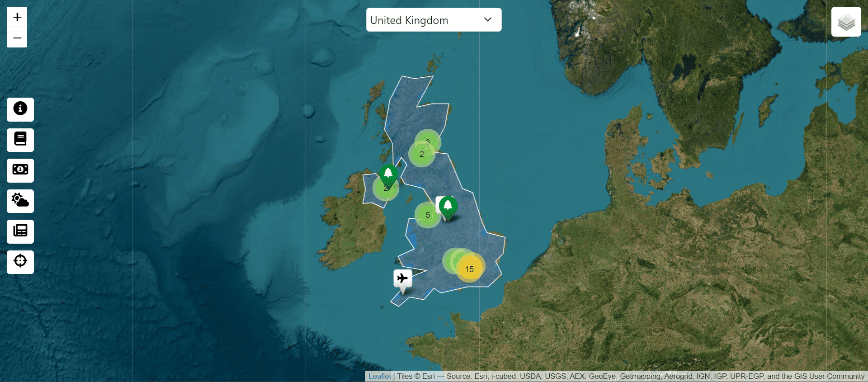The width and height of the screenshot is (868, 382).
Task: Open the news newspaper icon button
Action: 20,231
